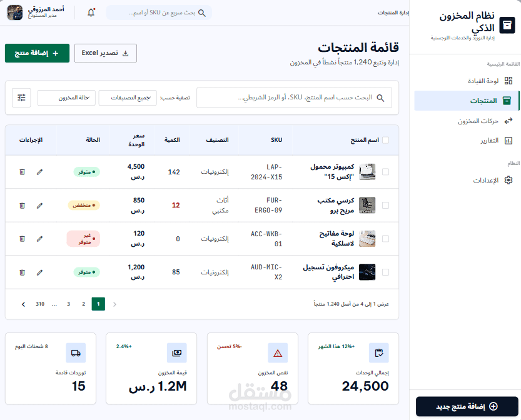This screenshot has width=521, height=420.
Task: Go to page 310
Action: click(40, 304)
